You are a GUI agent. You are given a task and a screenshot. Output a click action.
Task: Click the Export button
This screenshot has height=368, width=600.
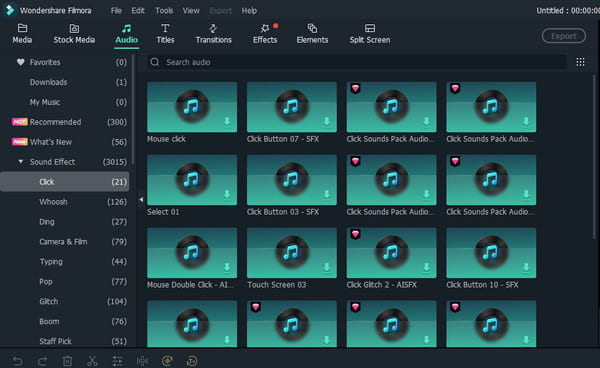click(564, 36)
